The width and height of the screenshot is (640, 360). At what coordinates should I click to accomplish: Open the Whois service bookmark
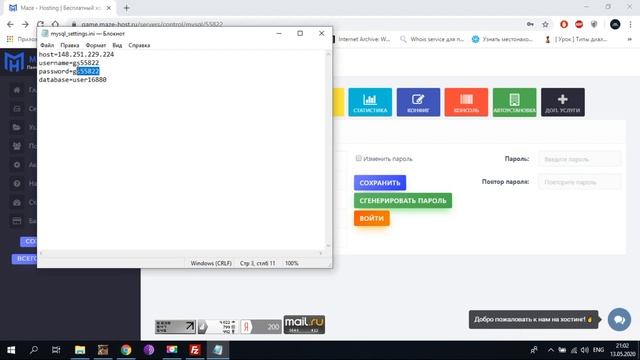[433, 39]
